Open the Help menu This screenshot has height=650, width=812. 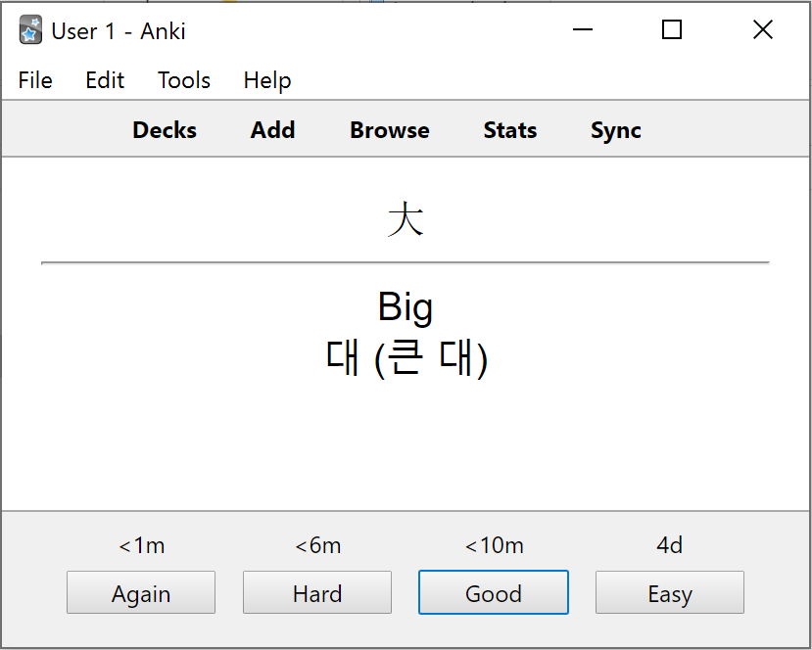click(x=267, y=80)
